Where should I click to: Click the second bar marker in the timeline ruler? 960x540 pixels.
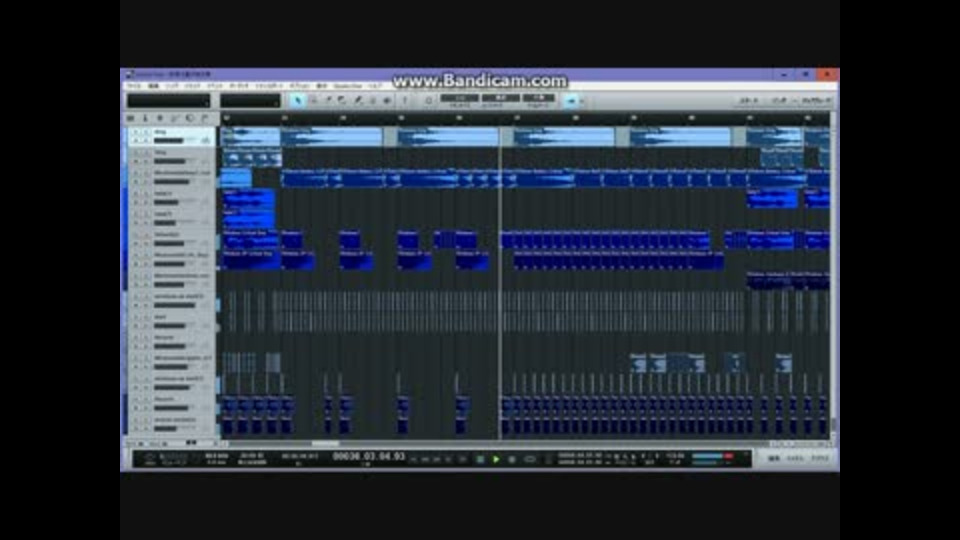(285, 118)
